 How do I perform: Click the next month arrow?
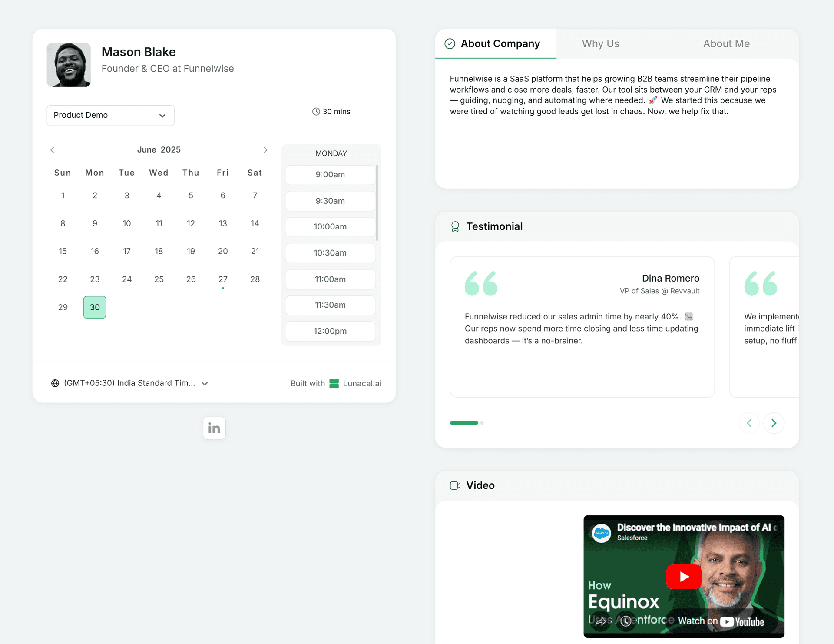pyautogui.click(x=265, y=150)
